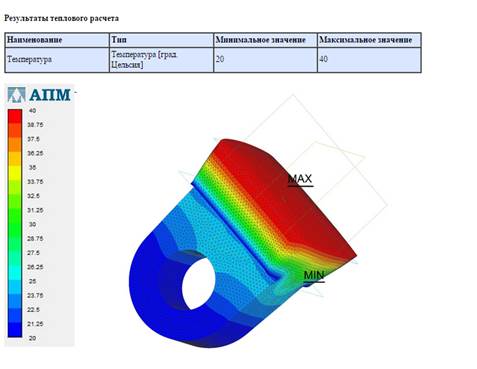Pick the yellow band of the color scale
Screen dimensions: 477x369
click(x=15, y=173)
